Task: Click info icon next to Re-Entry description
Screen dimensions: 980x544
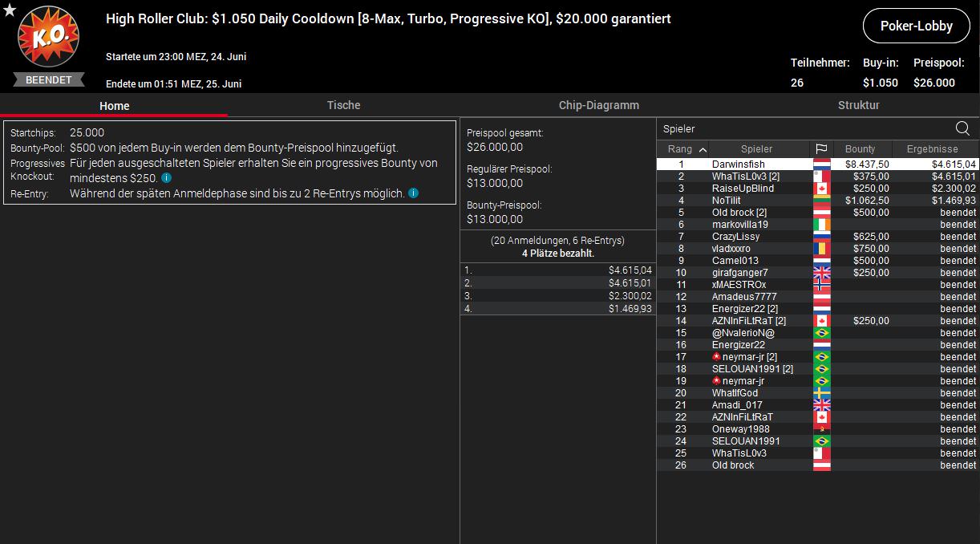Action: click(x=413, y=193)
